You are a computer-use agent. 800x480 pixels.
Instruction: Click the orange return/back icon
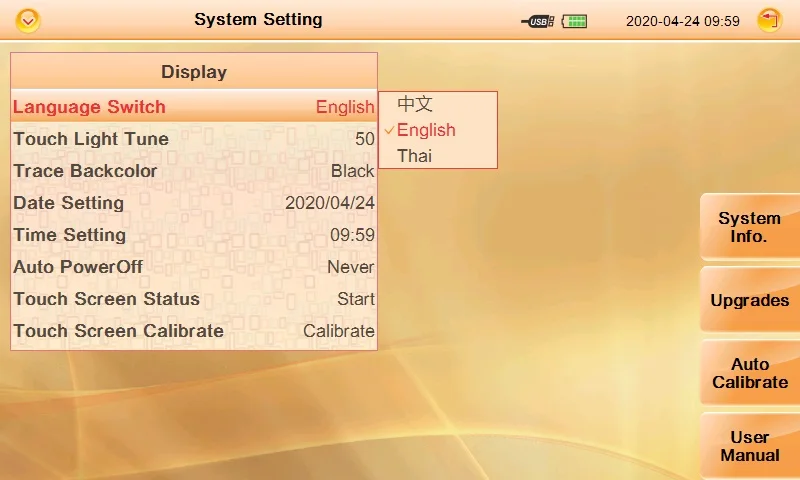pyautogui.click(x=770, y=21)
